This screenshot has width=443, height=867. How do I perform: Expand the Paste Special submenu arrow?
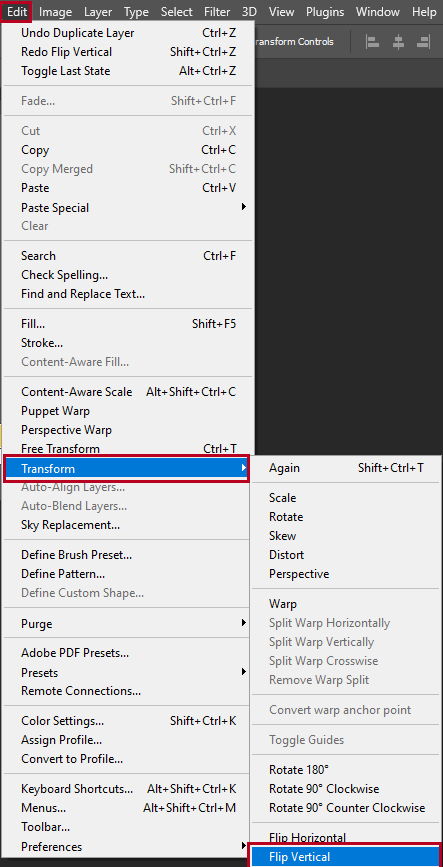click(243, 207)
